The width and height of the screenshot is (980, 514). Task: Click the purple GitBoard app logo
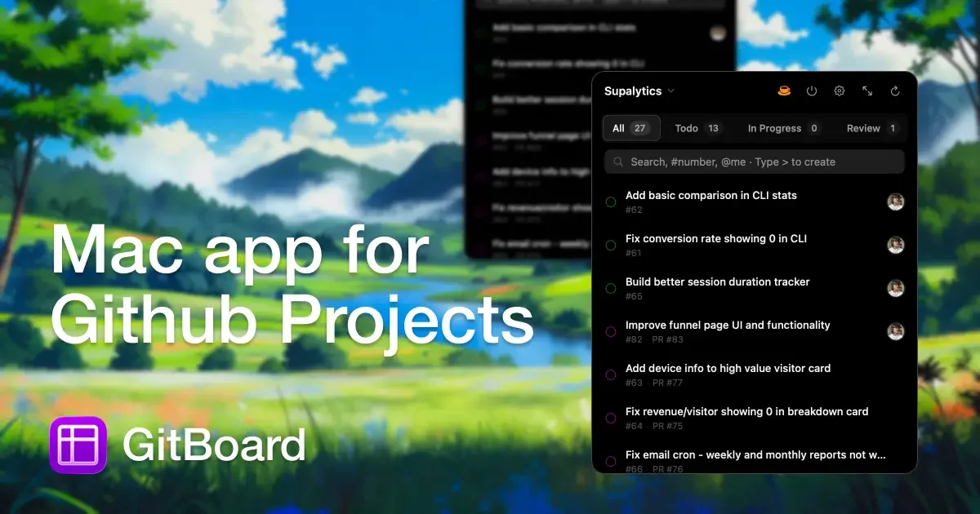coord(78,445)
